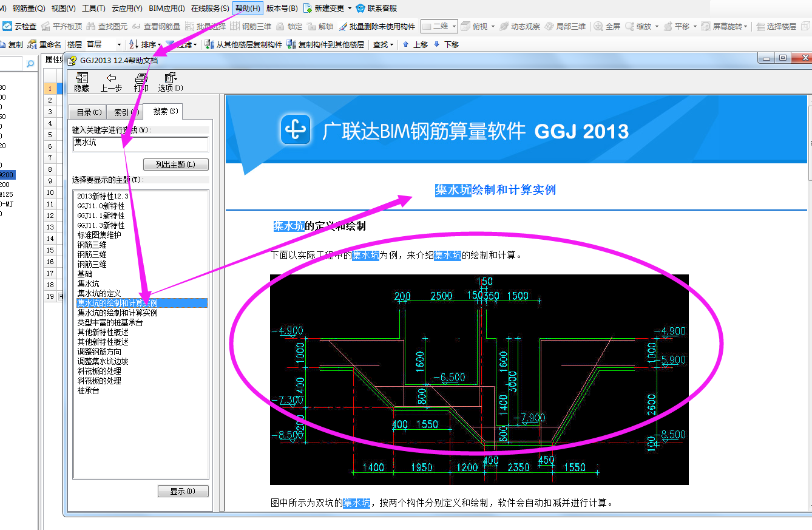Click the 重命名 rename tool
812x530 pixels.
[x=44, y=45]
